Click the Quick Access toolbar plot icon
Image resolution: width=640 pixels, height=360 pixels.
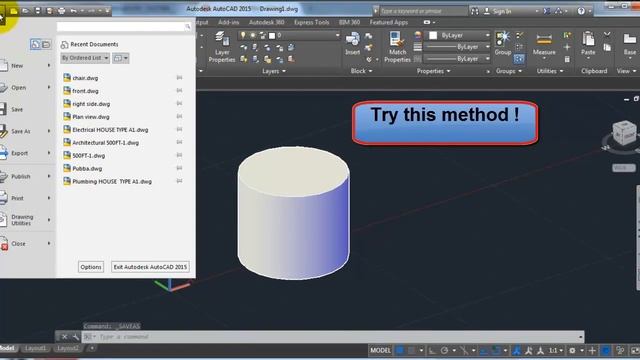point(61,11)
